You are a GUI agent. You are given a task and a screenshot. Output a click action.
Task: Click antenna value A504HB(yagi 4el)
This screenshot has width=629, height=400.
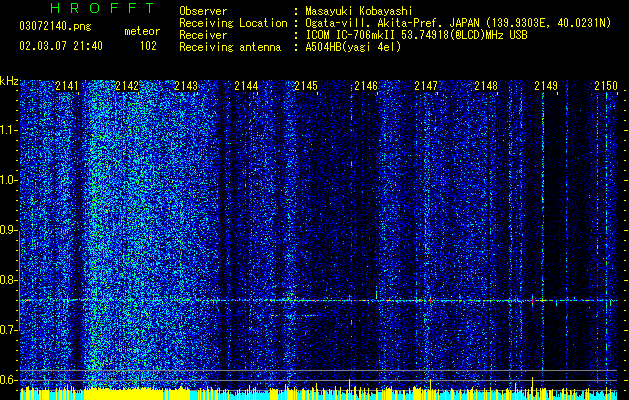coord(353,47)
